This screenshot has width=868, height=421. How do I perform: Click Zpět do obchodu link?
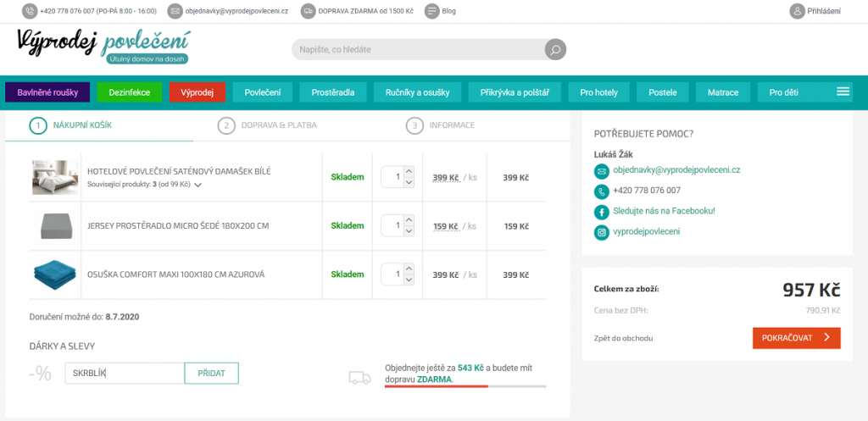(623, 338)
